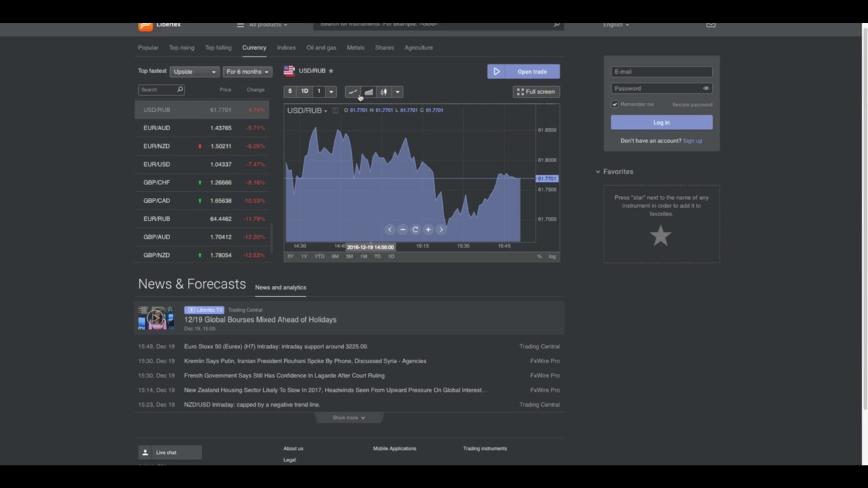Select the GBP/CHF row
868x488 pixels.
pyautogui.click(x=202, y=182)
